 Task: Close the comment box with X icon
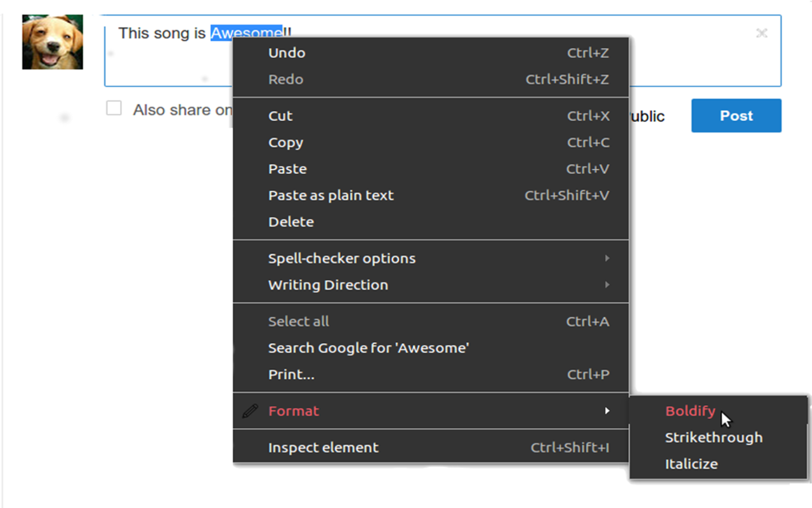click(762, 33)
